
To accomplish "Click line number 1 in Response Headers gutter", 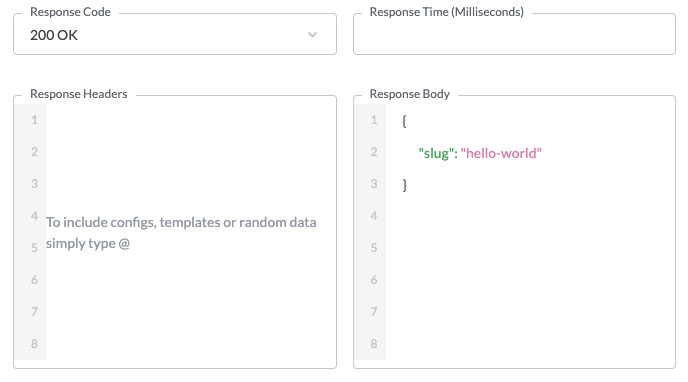I will [34, 120].
